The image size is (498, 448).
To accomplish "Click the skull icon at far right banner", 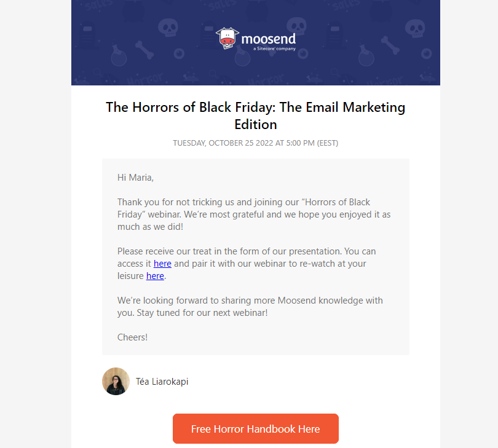I will (415, 28).
